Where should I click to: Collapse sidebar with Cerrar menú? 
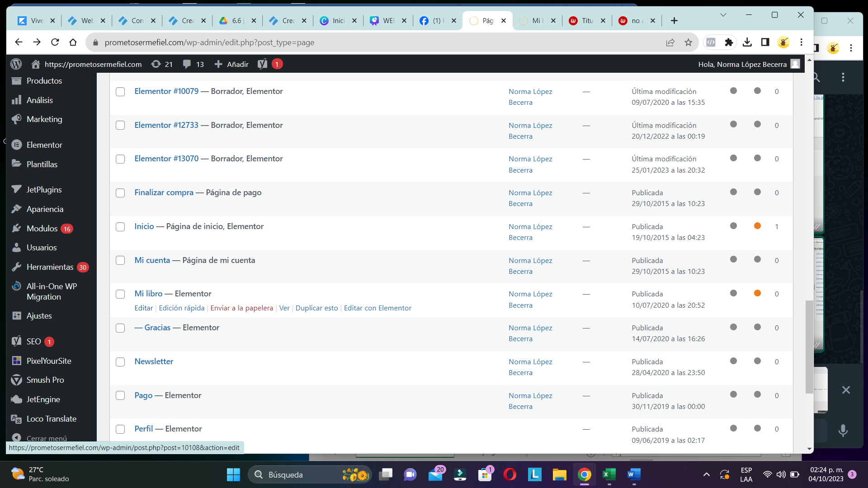(x=40, y=438)
